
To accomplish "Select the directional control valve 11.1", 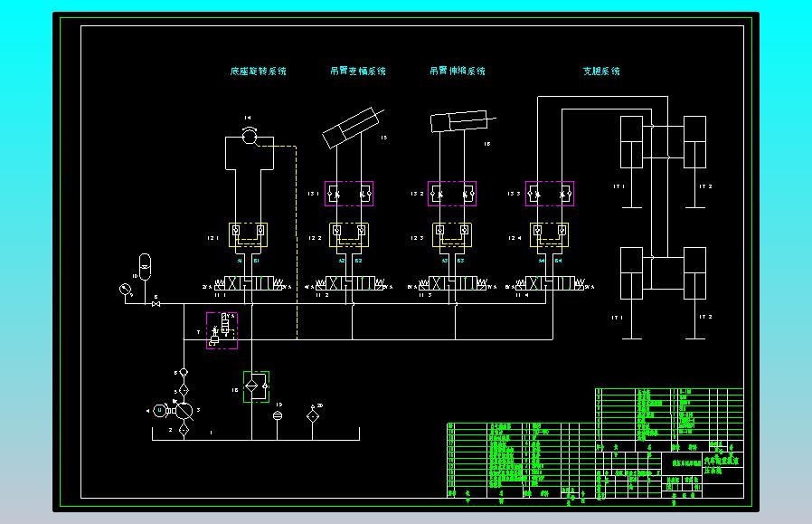I will tap(248, 283).
